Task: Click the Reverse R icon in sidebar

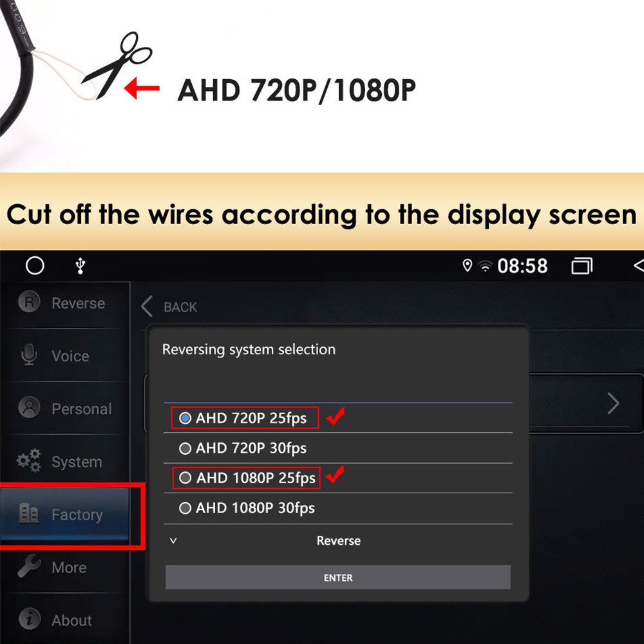Action: point(29,302)
